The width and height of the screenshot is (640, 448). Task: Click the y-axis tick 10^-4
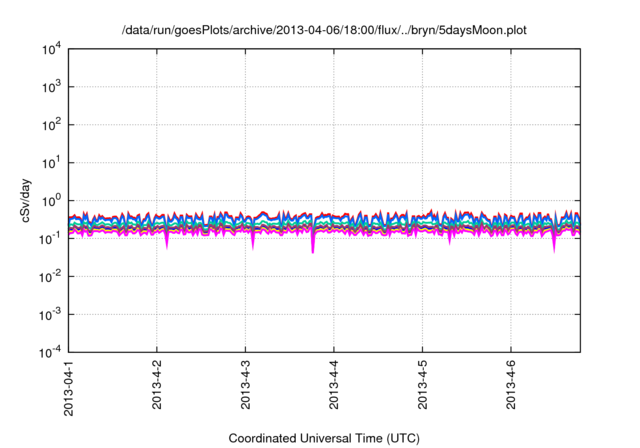pos(50,352)
